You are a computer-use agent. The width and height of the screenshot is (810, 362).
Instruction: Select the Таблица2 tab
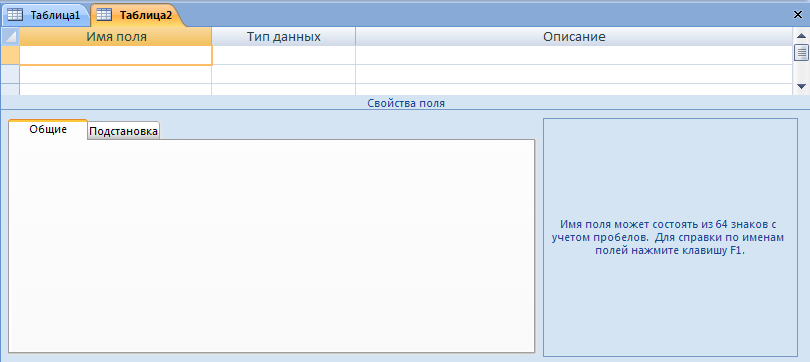click(137, 15)
